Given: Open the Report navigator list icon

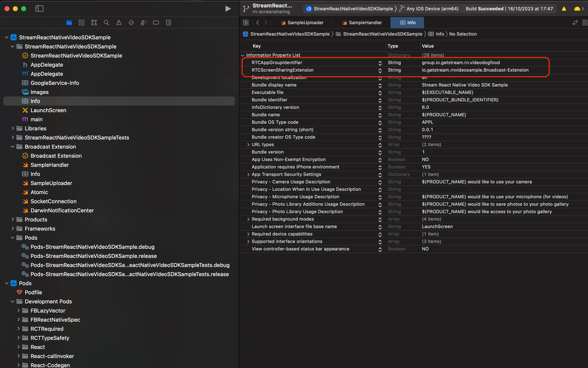Looking at the screenshot, I should [x=169, y=22].
